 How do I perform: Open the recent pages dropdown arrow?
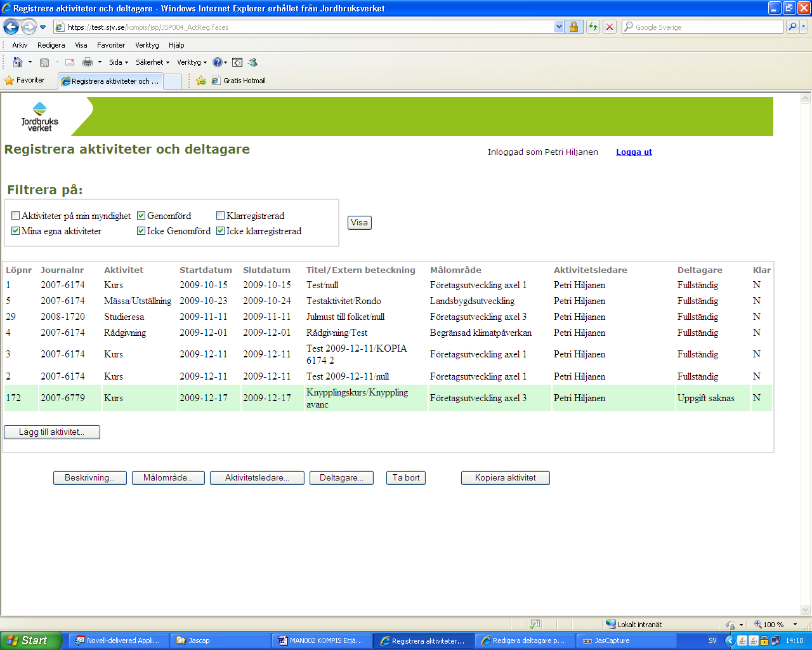click(x=43, y=27)
